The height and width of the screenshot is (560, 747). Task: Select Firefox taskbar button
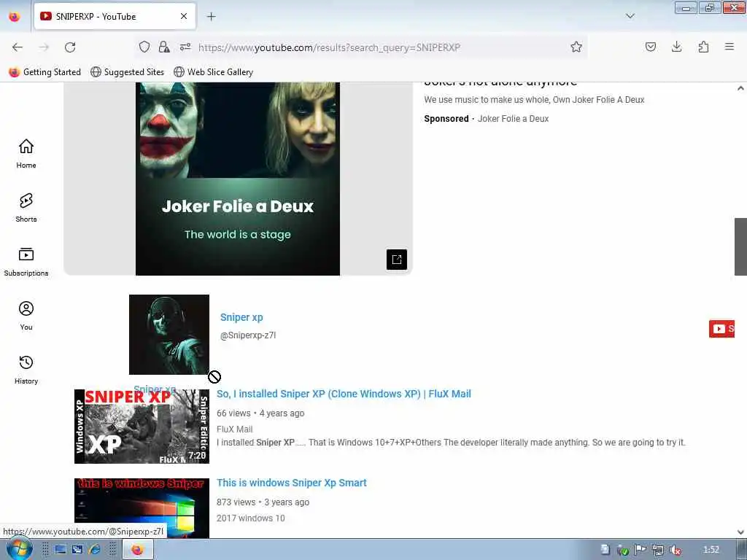click(x=138, y=550)
